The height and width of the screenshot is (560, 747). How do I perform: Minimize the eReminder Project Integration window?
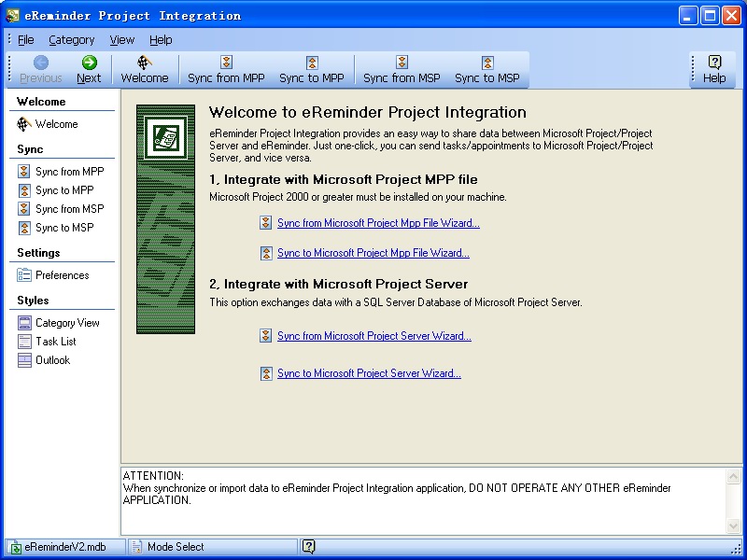[688, 16]
